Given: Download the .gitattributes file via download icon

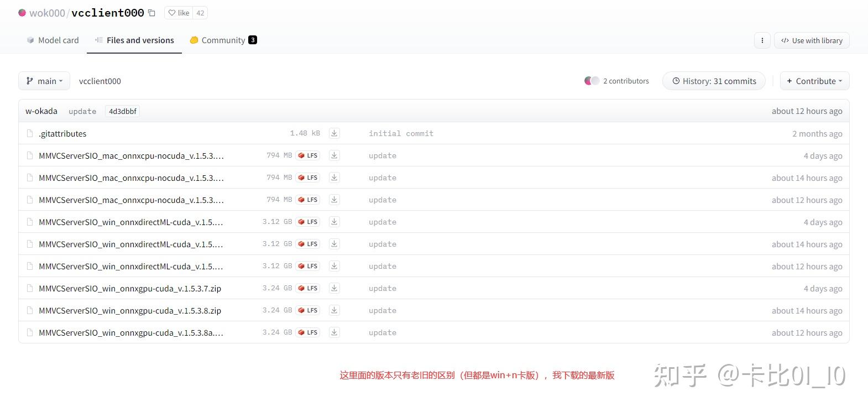Looking at the screenshot, I should tap(334, 133).
